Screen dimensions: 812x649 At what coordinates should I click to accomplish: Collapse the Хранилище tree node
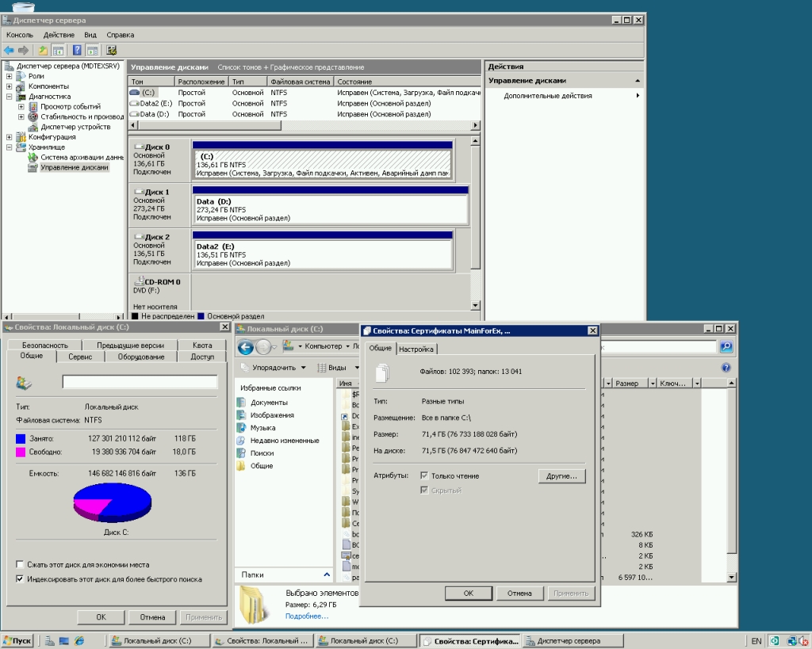[x=9, y=147]
